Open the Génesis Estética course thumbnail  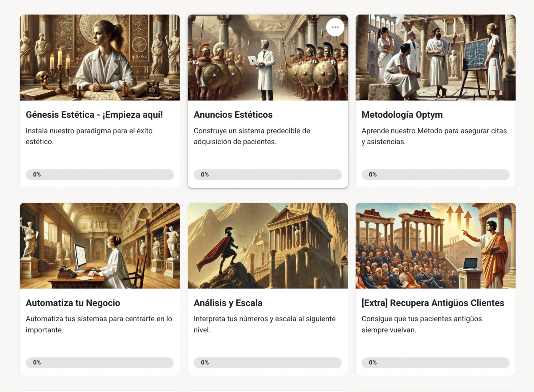click(100, 57)
